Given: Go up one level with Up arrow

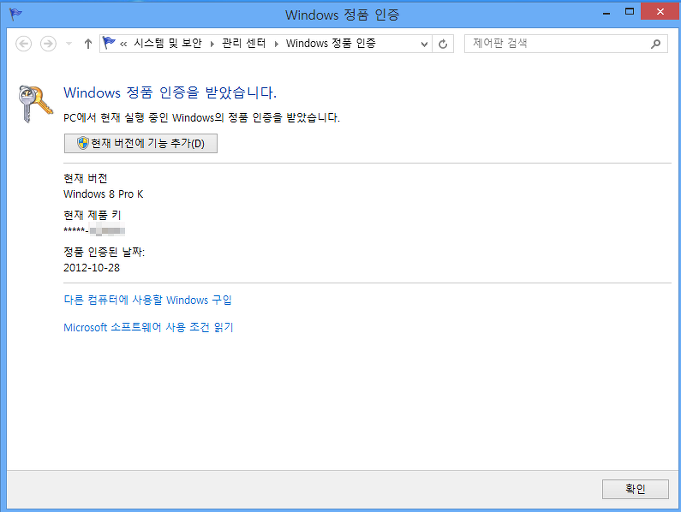Looking at the screenshot, I should pyautogui.click(x=88, y=43).
